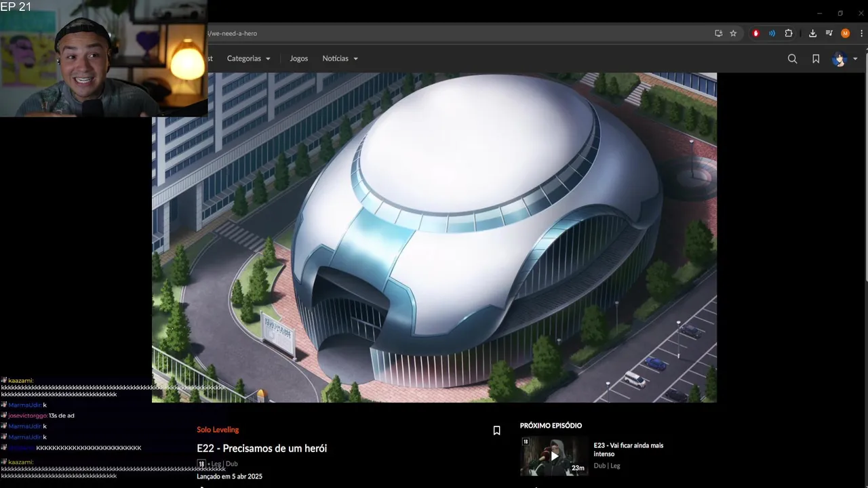Click the install app icon in address bar

[718, 33]
